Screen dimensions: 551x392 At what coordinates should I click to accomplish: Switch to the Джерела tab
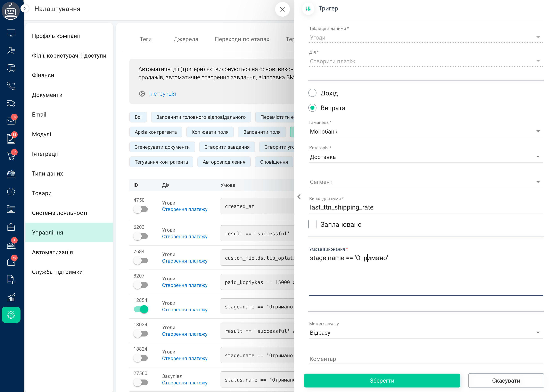point(186,39)
